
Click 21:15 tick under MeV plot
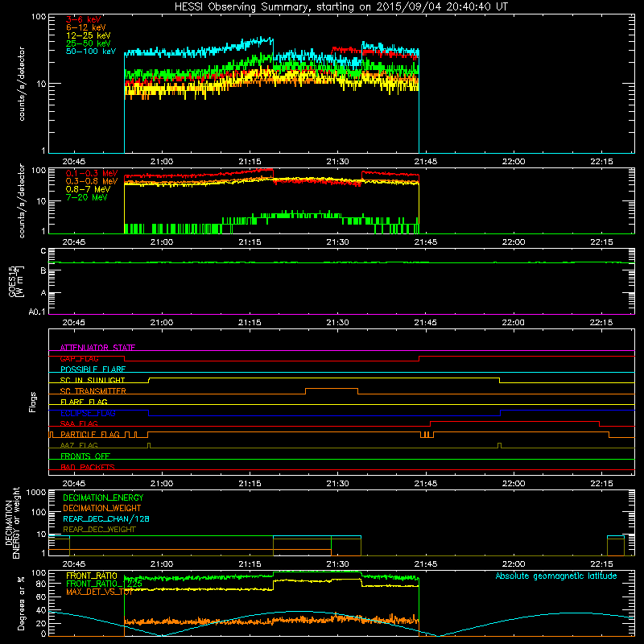point(250,242)
